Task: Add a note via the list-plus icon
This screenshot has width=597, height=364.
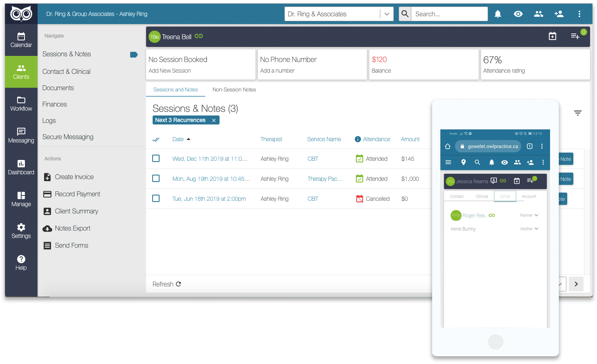Action: (575, 36)
